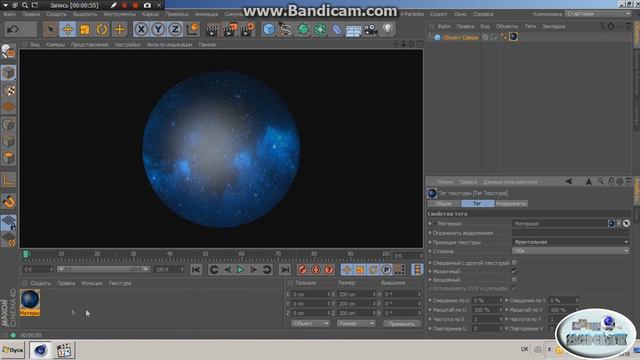The width and height of the screenshot is (640, 360).
Task: Add a cube primitive object
Action: coord(269,29)
